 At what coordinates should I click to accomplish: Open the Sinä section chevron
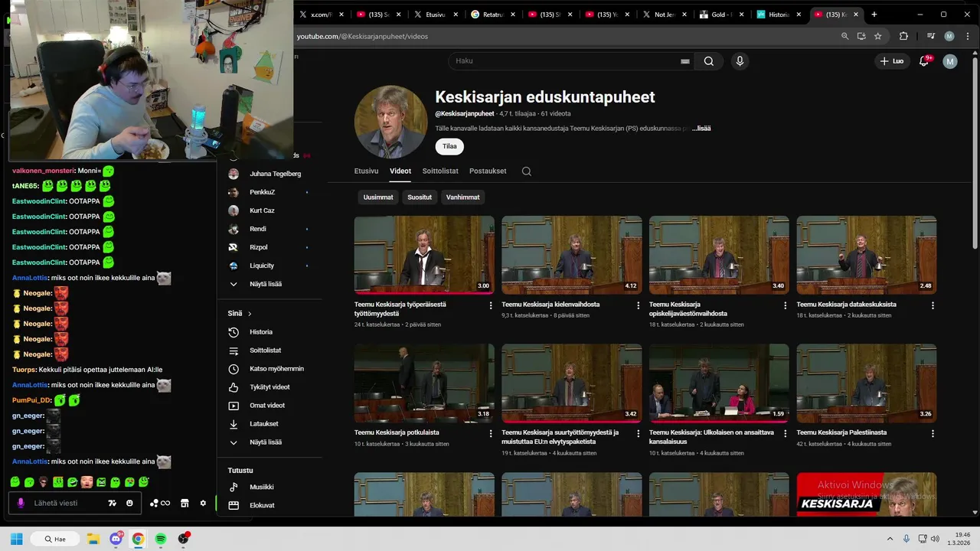point(250,314)
